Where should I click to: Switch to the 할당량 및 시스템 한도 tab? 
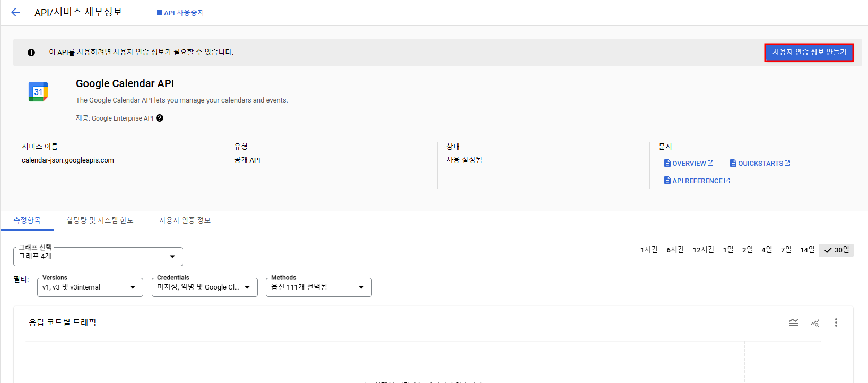pos(100,220)
